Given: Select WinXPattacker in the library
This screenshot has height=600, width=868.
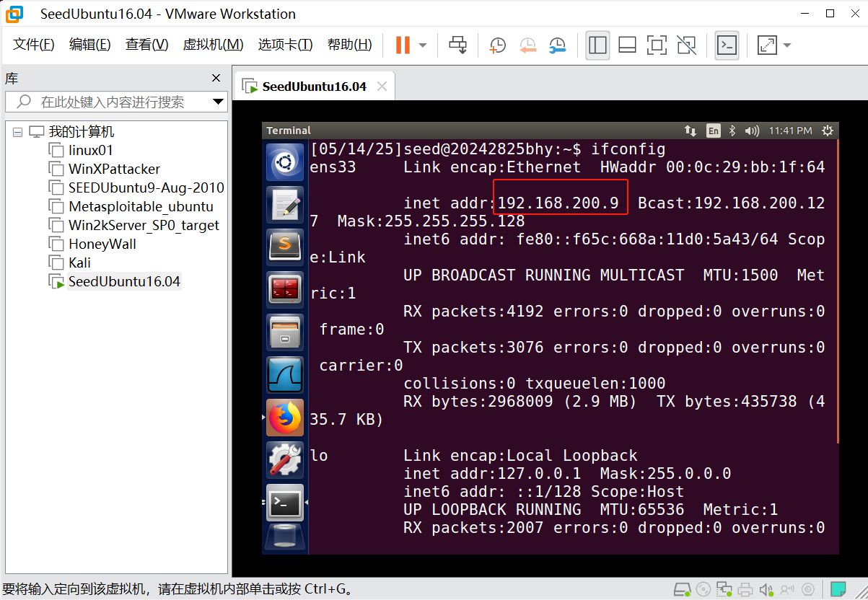Looking at the screenshot, I should tap(114, 169).
